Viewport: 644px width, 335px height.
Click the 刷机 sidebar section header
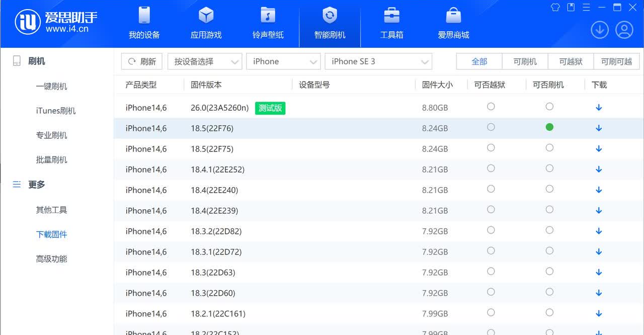pyautogui.click(x=29, y=61)
